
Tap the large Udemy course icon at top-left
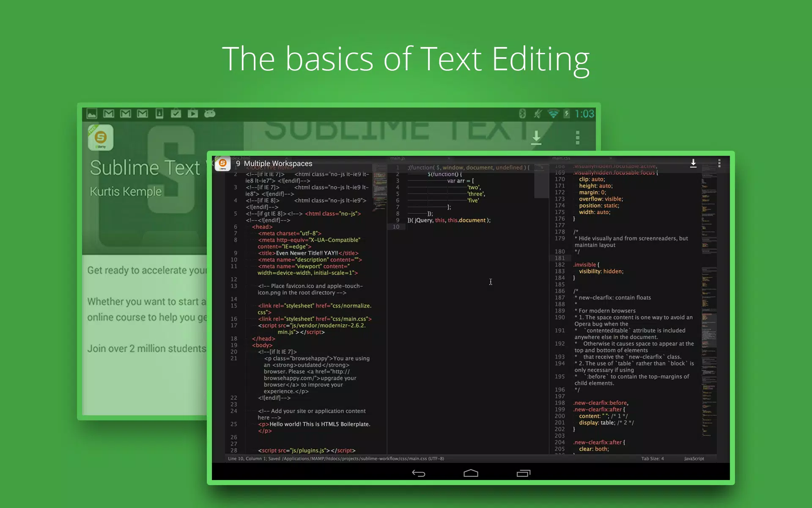pyautogui.click(x=101, y=138)
